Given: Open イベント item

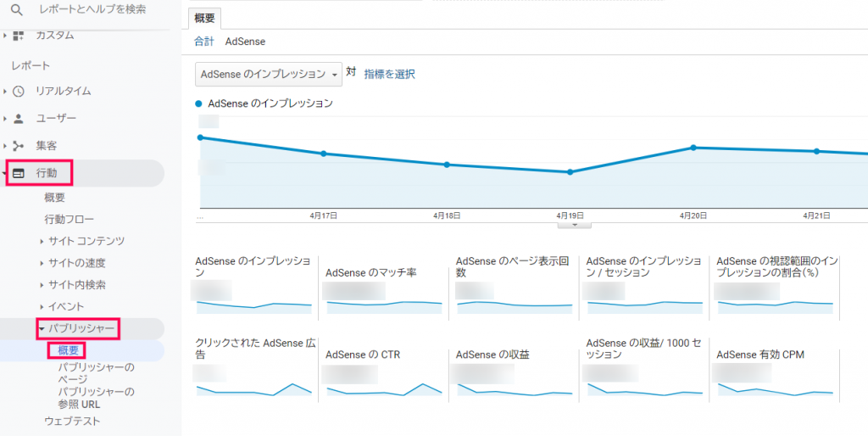Looking at the screenshot, I should pyautogui.click(x=66, y=307).
